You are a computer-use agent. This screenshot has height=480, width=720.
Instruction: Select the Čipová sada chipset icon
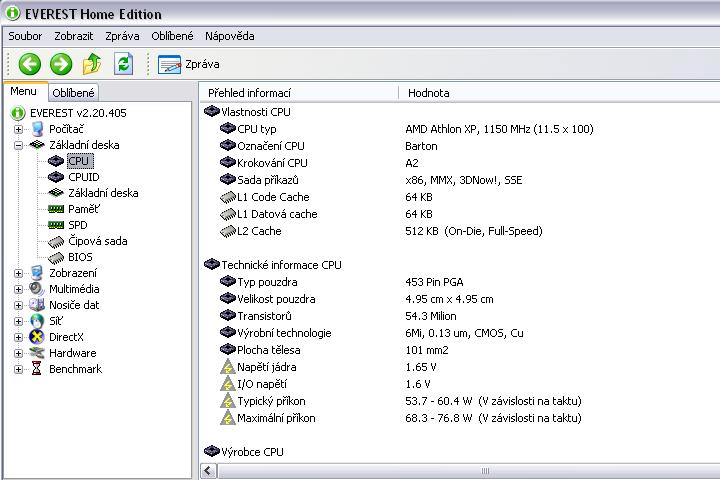pos(56,242)
